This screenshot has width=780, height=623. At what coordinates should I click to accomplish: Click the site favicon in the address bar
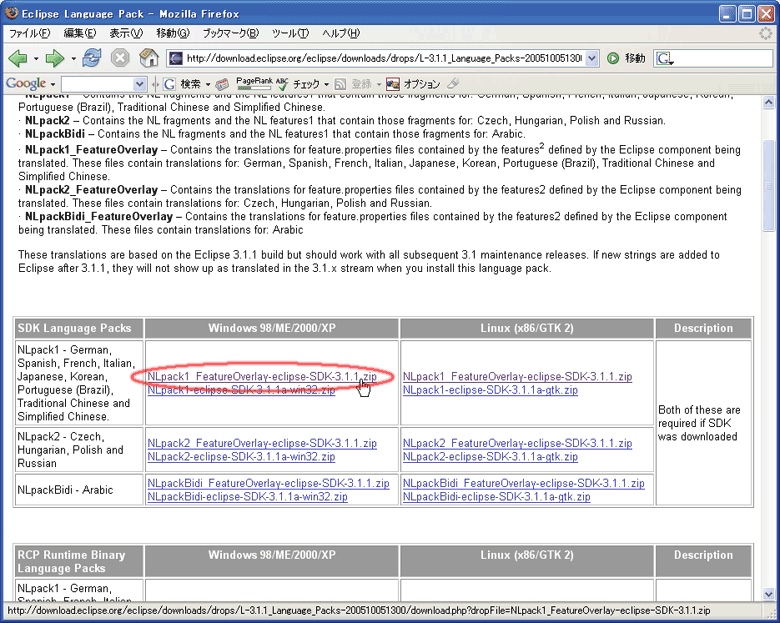click(176, 58)
